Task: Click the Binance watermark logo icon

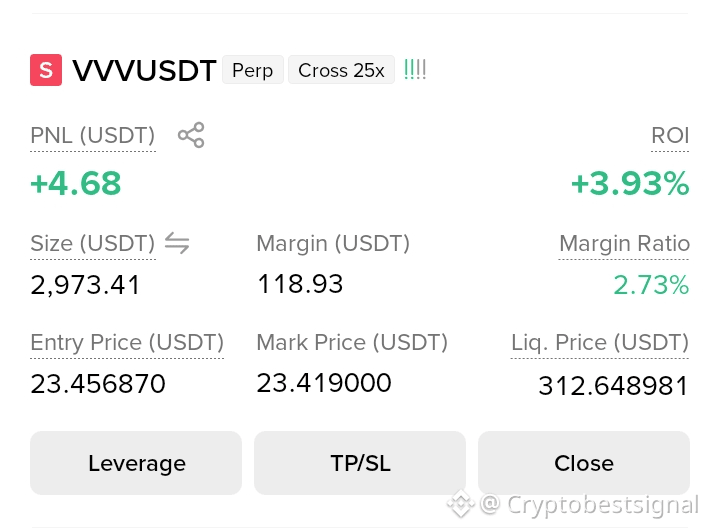Action: coord(461,504)
